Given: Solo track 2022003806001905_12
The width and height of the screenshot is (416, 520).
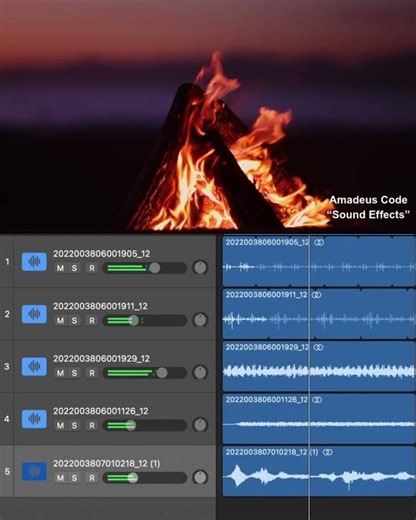Looking at the screenshot, I should [74, 268].
